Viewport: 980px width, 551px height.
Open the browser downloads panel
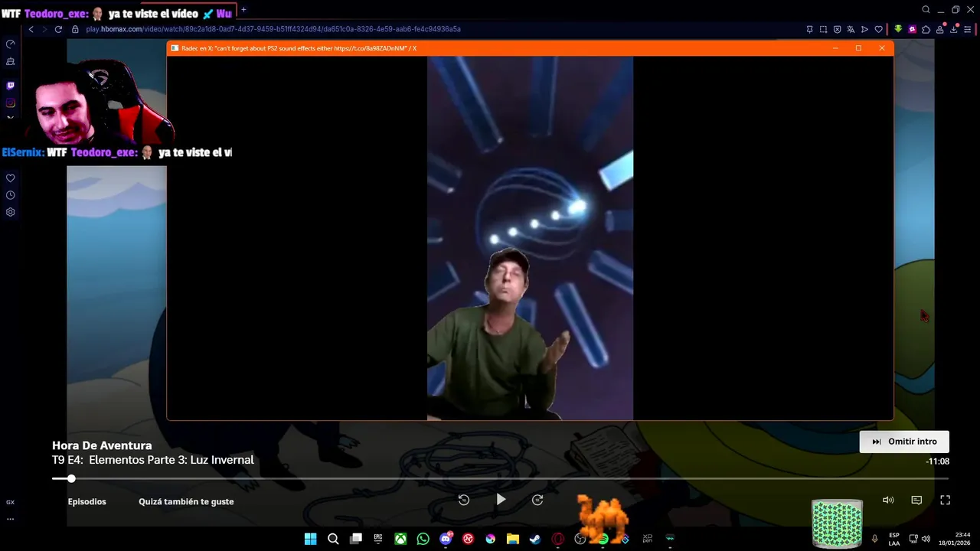(953, 29)
